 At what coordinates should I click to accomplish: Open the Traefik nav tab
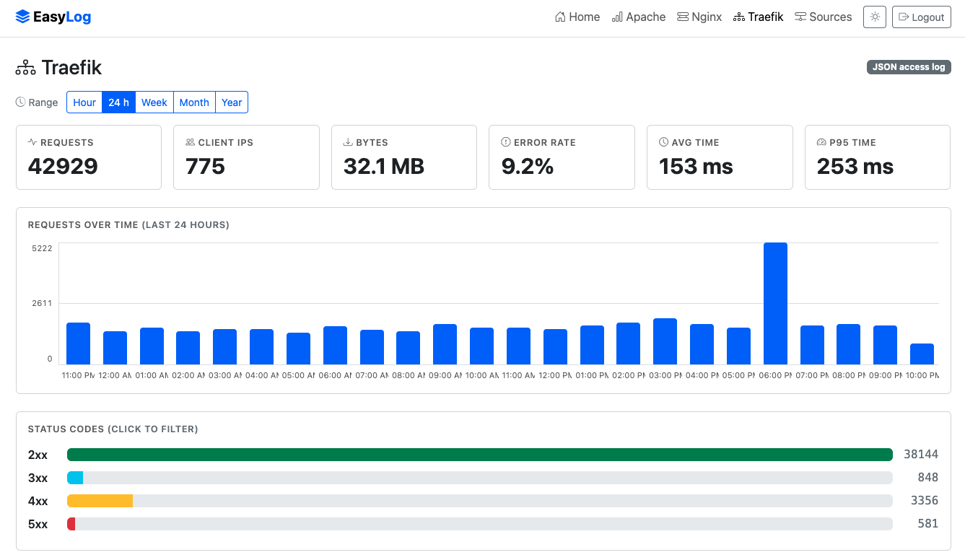(758, 17)
